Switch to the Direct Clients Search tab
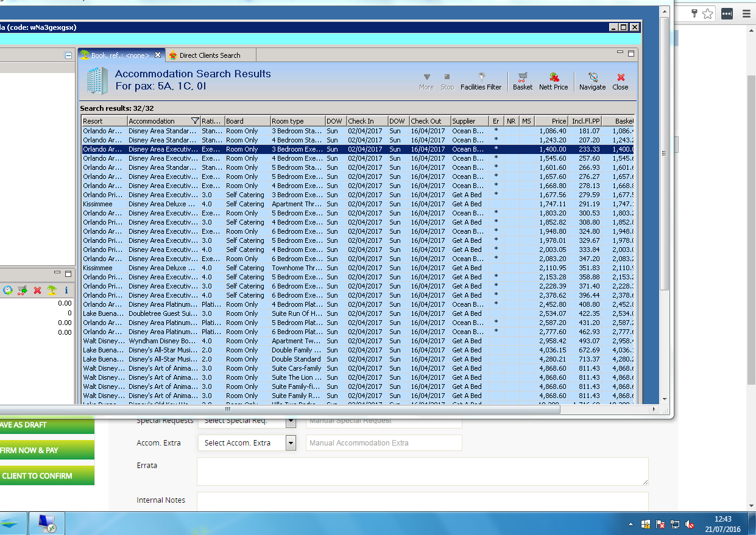Image resolution: width=756 pixels, height=535 pixels. pyautogui.click(x=210, y=55)
